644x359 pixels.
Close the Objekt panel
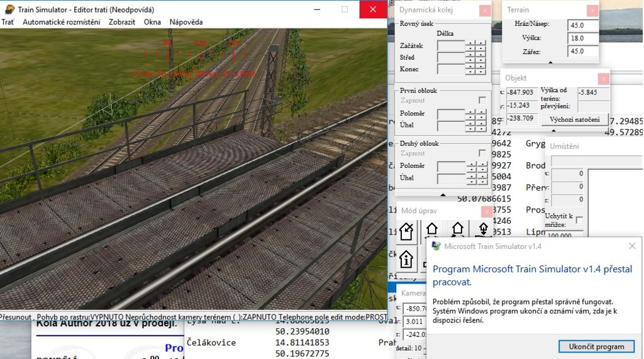pos(603,79)
